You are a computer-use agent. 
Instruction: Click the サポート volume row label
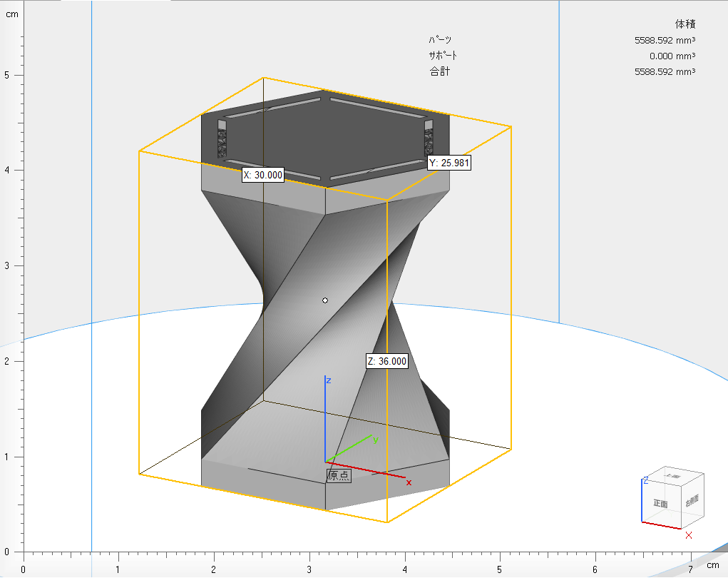click(x=442, y=56)
